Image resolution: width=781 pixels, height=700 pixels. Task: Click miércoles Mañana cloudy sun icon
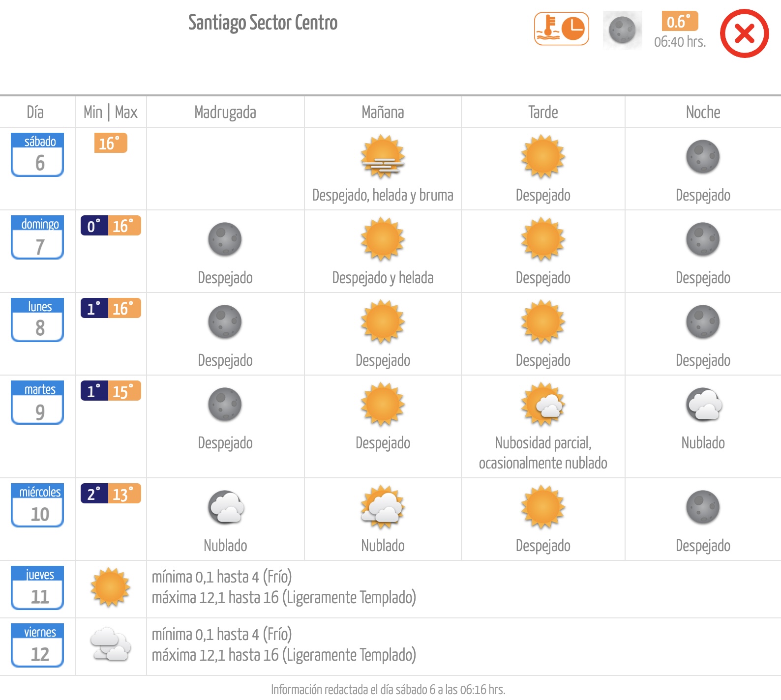point(383,507)
